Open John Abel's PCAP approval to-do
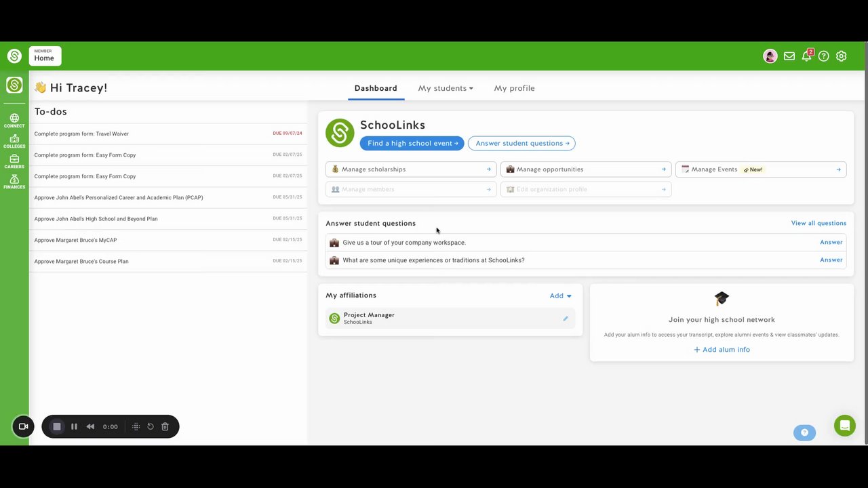Image resolution: width=868 pixels, height=488 pixels. click(168, 197)
